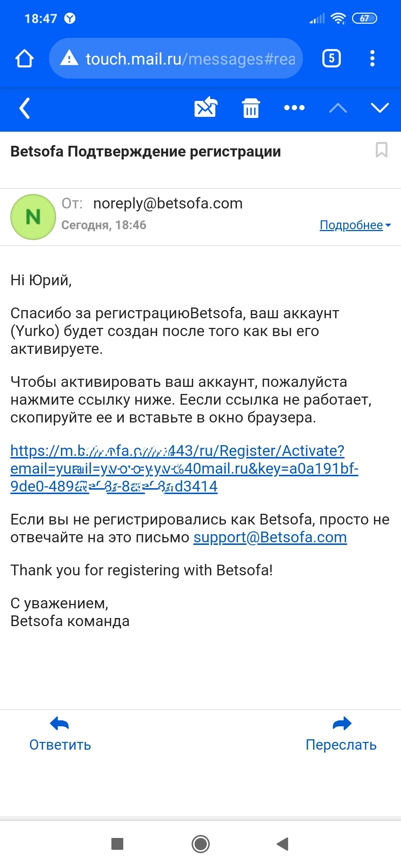Click the support@Betsofa.com email link
401x868 pixels.
(270, 537)
